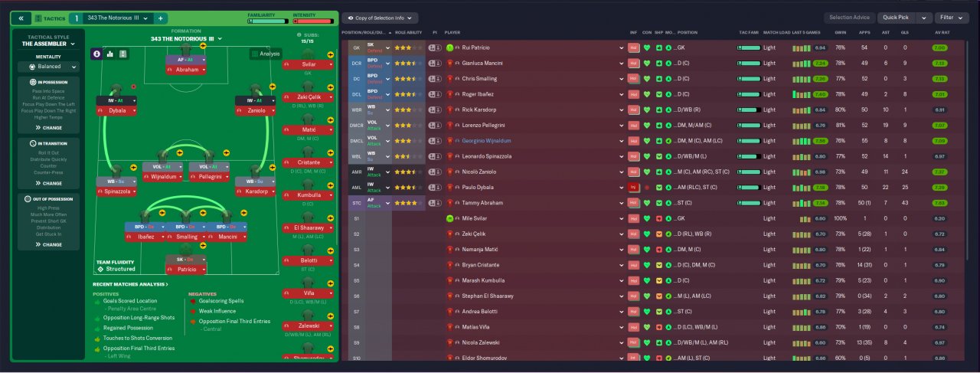Open the 343 The Notorious III formation dropdown

tap(187, 38)
